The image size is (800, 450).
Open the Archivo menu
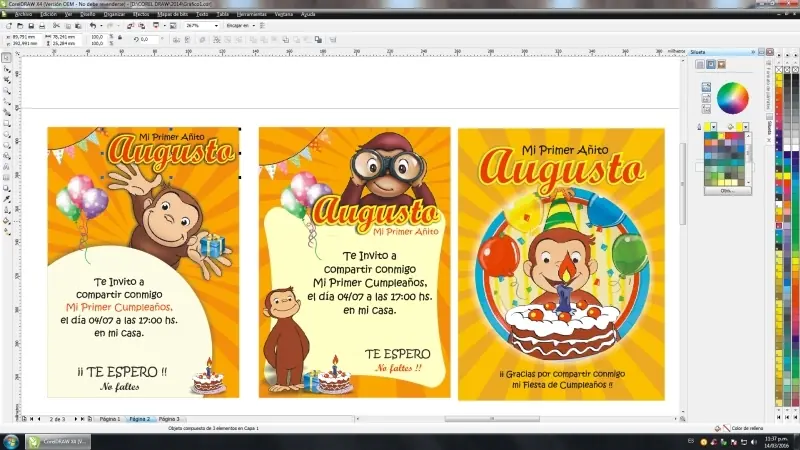point(23,14)
